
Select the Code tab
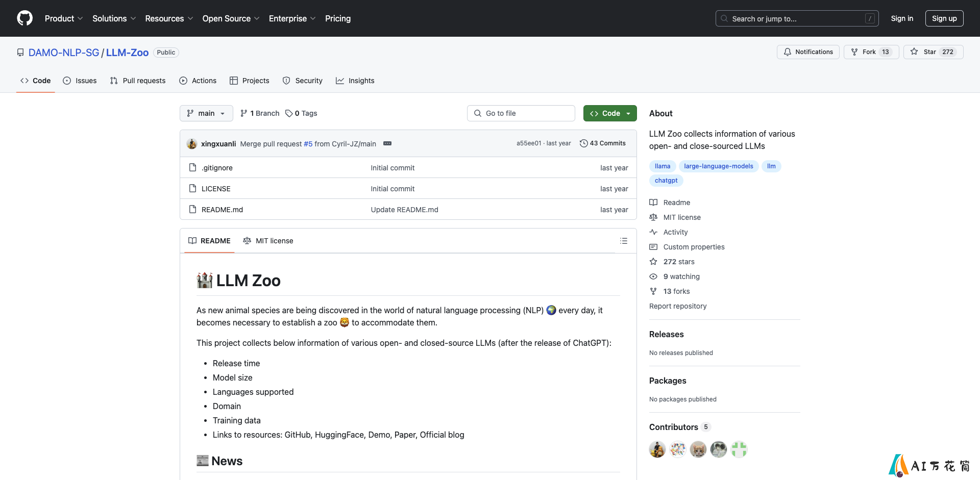[35, 81]
